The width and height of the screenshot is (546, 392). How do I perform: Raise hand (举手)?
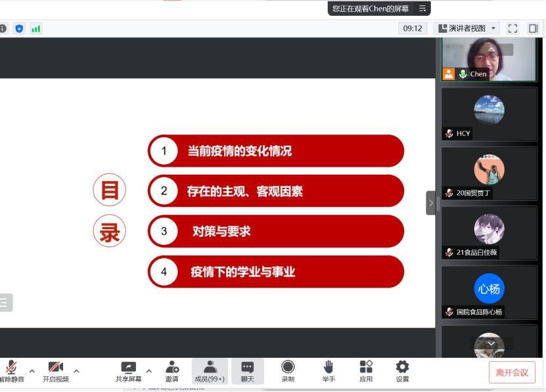(x=329, y=371)
